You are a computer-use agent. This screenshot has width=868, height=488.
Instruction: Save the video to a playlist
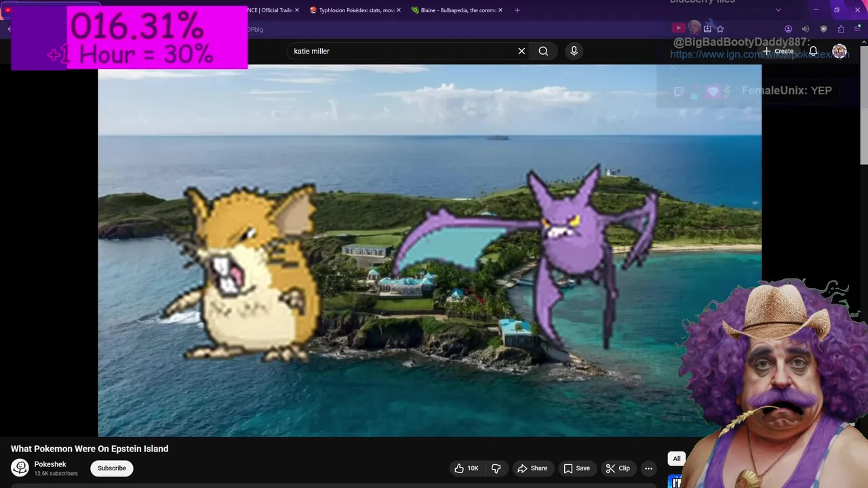coord(577,468)
